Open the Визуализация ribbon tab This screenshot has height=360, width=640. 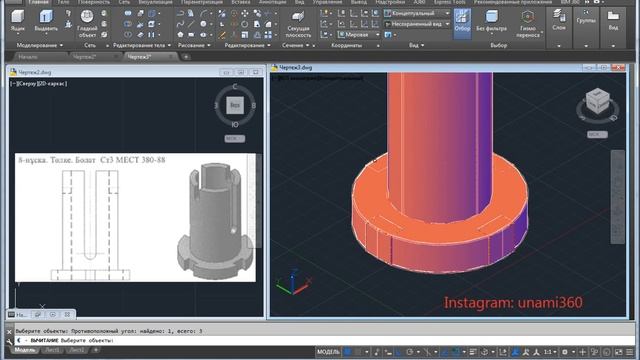155,2
